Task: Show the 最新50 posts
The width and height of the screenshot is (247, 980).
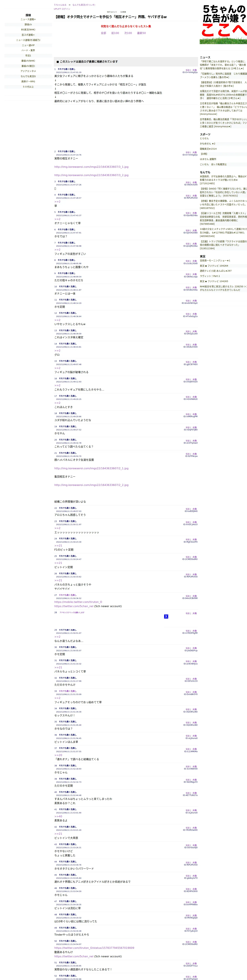Action: [141, 33]
